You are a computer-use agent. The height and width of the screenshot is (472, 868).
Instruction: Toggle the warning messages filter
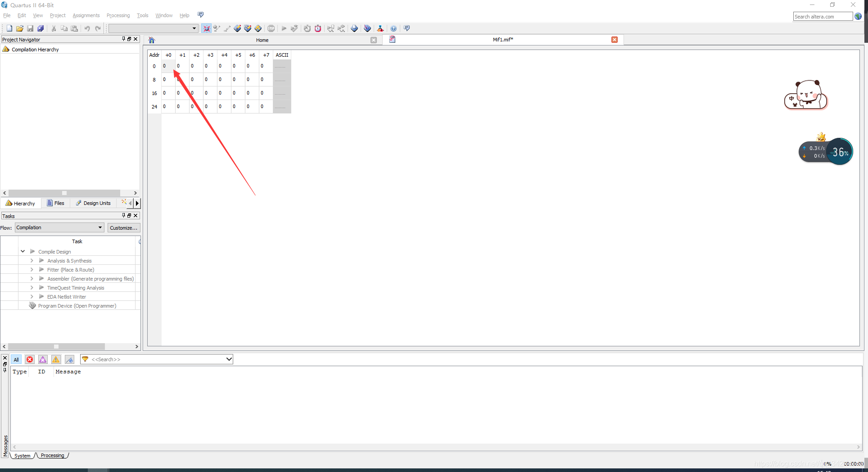(55, 359)
